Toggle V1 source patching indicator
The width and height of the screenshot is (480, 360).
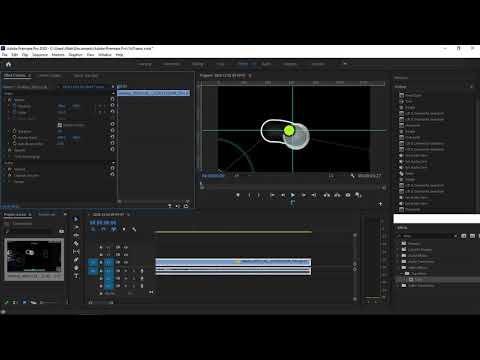[x=93, y=263]
